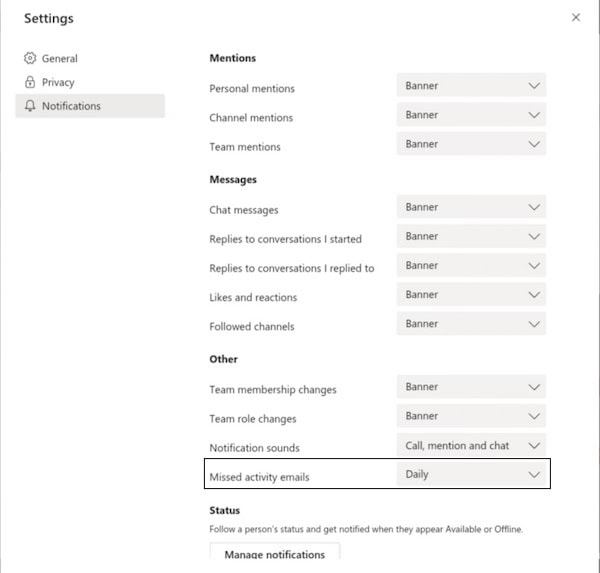Change the Chat messages notification setting
Viewport: 600px width, 573px height.
coord(471,207)
